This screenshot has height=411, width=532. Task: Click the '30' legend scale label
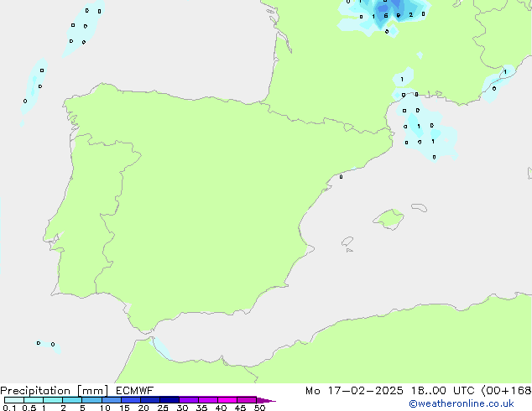(182, 408)
